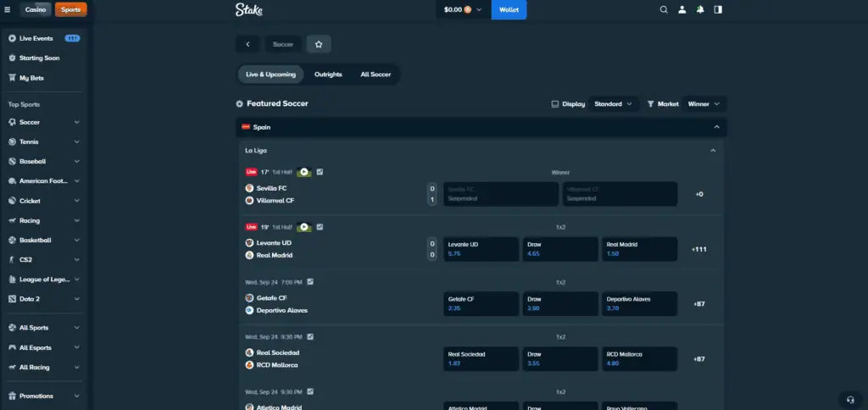This screenshot has height=410, width=868.
Task: Open Live Events in the sidebar
Action: coord(36,38)
